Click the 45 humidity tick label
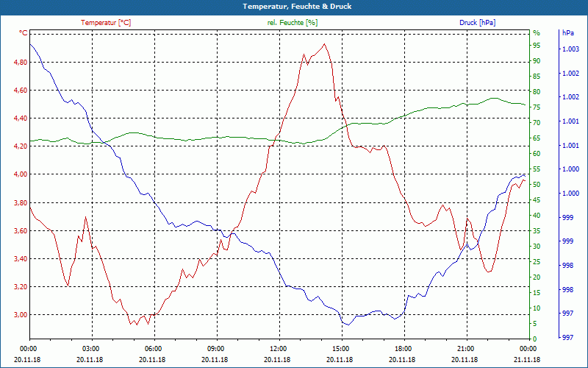This screenshot has height=368, width=588. pyautogui.click(x=537, y=200)
